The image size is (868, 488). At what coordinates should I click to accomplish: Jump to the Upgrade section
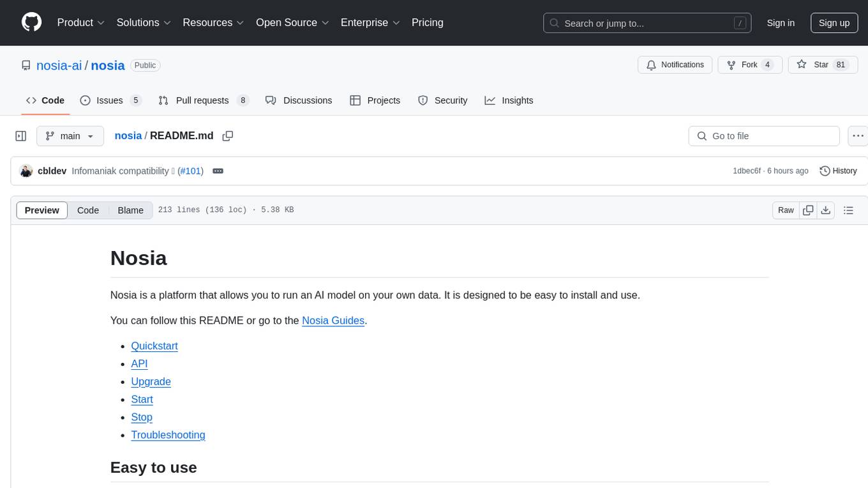[x=151, y=382]
